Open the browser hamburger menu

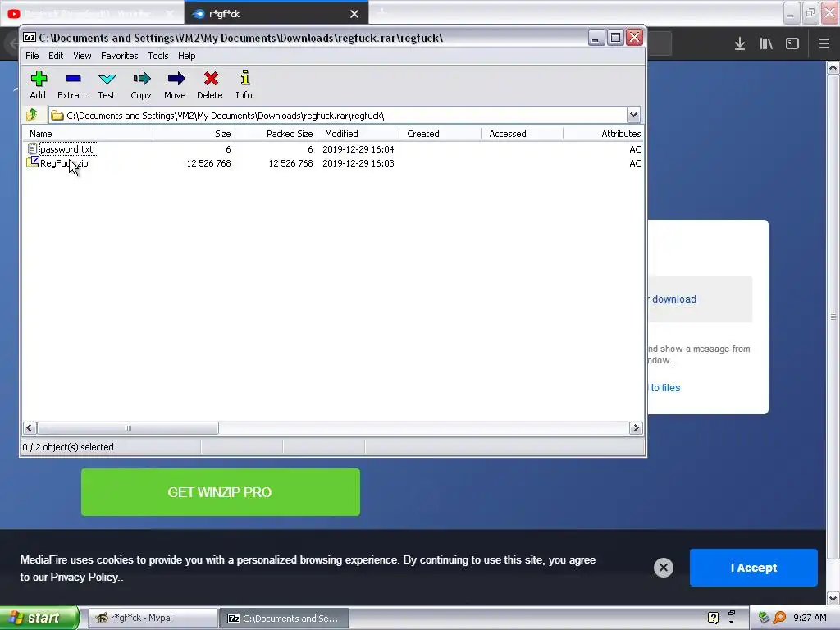coord(824,43)
